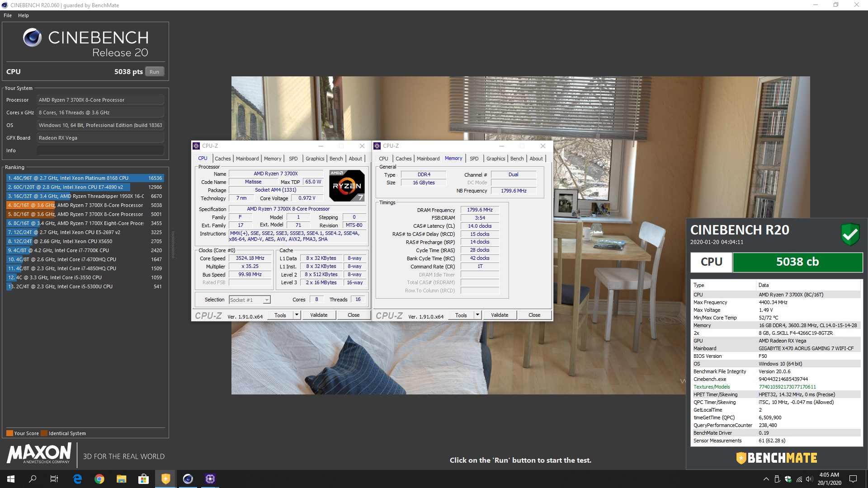
Task: Select ranking row Ryzen Threadripper 1950X
Action: [85, 196]
